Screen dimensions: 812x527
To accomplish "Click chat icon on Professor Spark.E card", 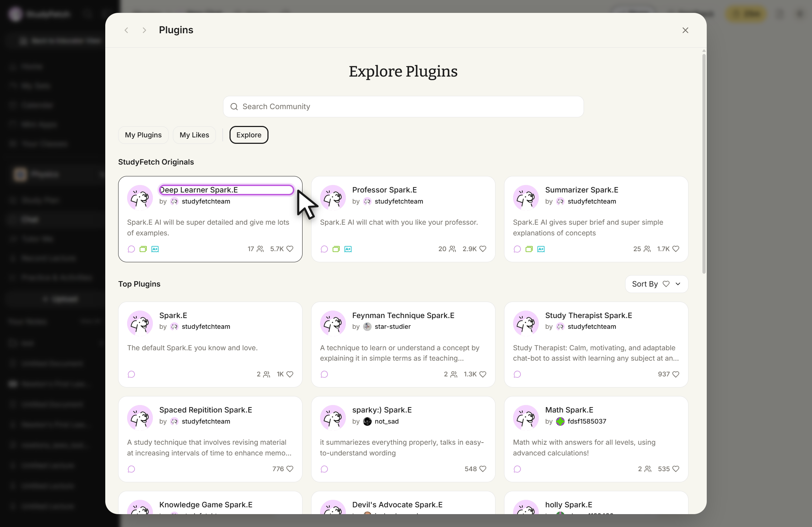I will coord(324,249).
